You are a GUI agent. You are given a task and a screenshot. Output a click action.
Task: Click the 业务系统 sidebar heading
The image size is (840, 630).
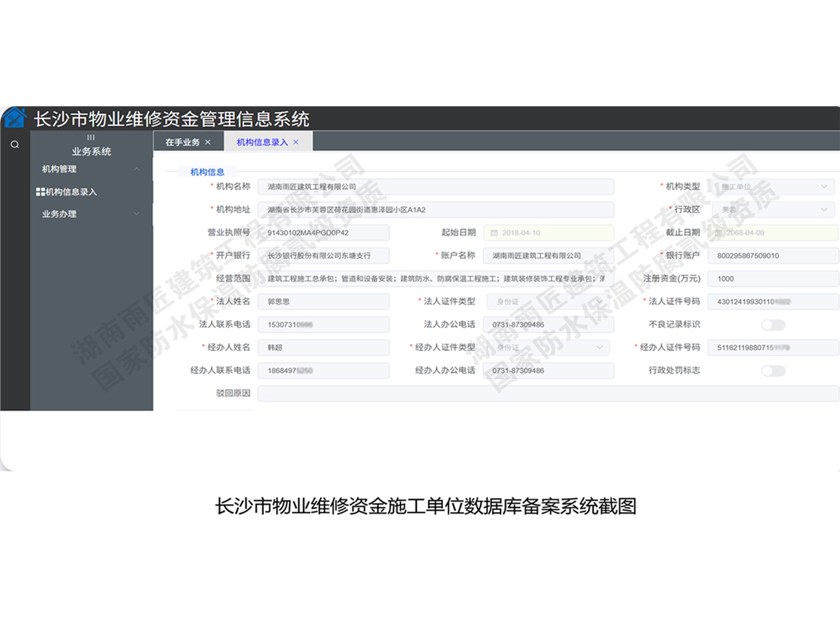point(92,151)
